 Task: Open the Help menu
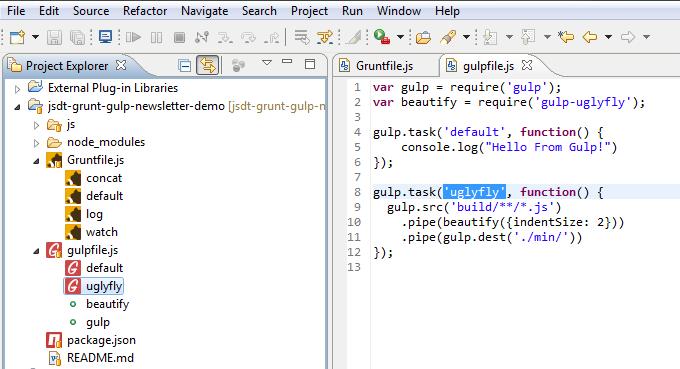click(447, 10)
